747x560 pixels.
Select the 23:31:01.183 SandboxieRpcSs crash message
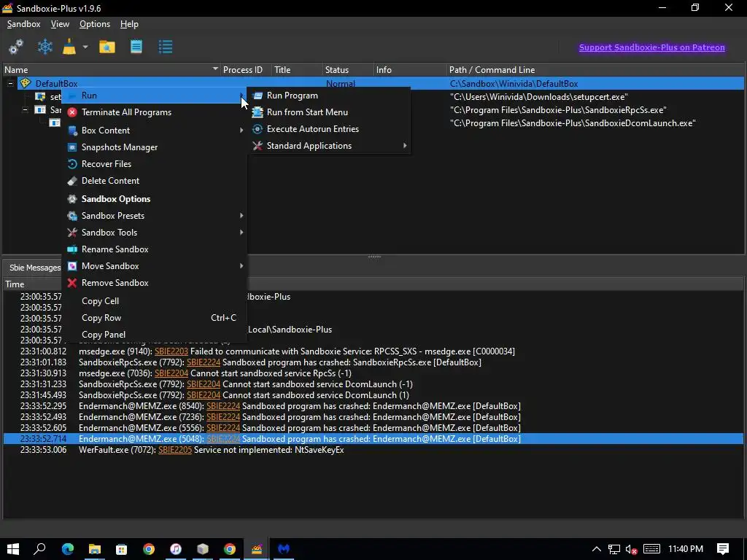[x=373, y=362]
